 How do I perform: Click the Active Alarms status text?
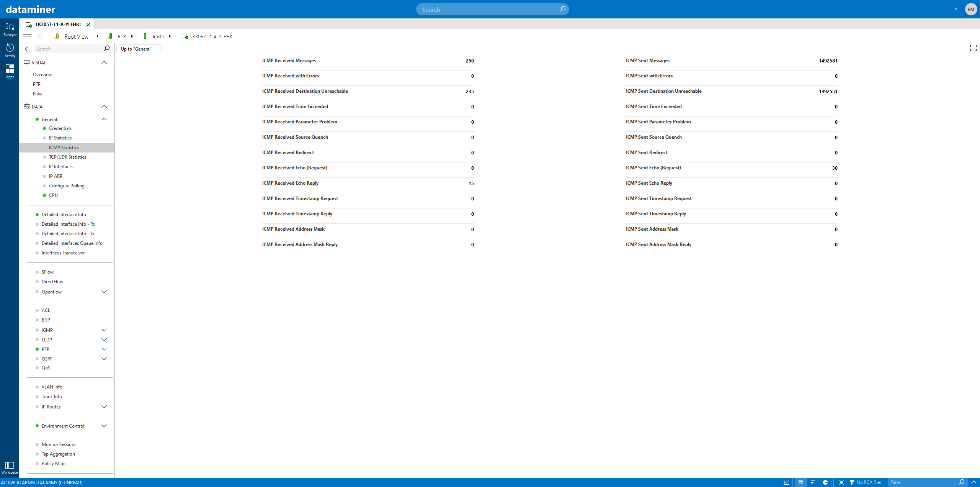click(x=42, y=483)
